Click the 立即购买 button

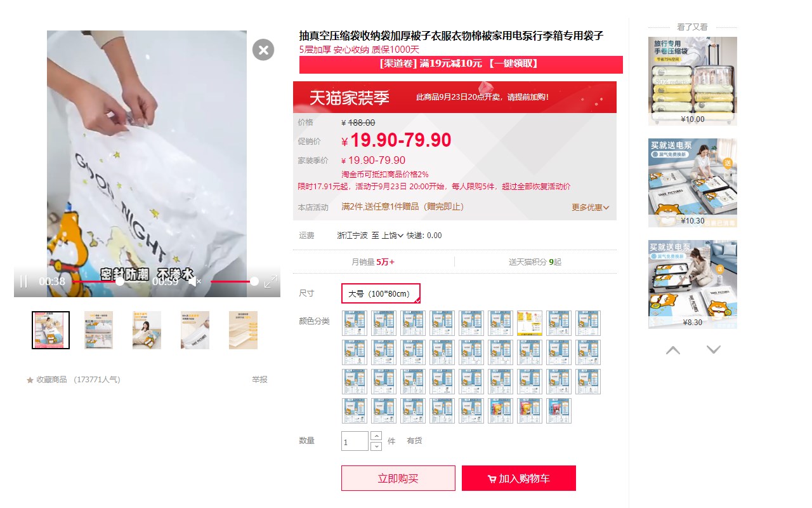point(398,478)
